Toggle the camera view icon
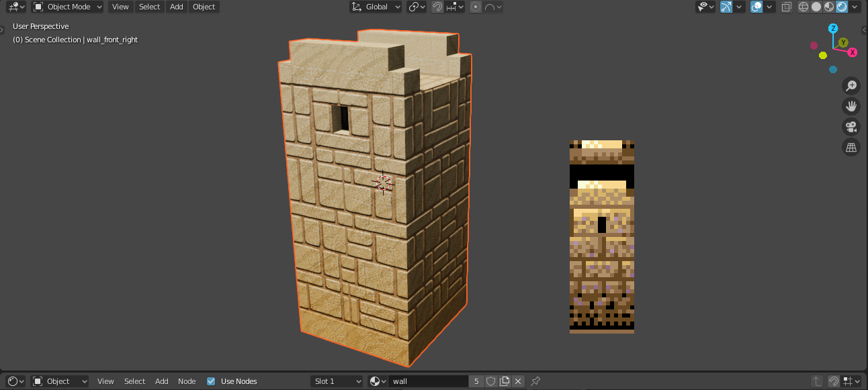Viewport: 868px width, 390px height. click(x=851, y=127)
